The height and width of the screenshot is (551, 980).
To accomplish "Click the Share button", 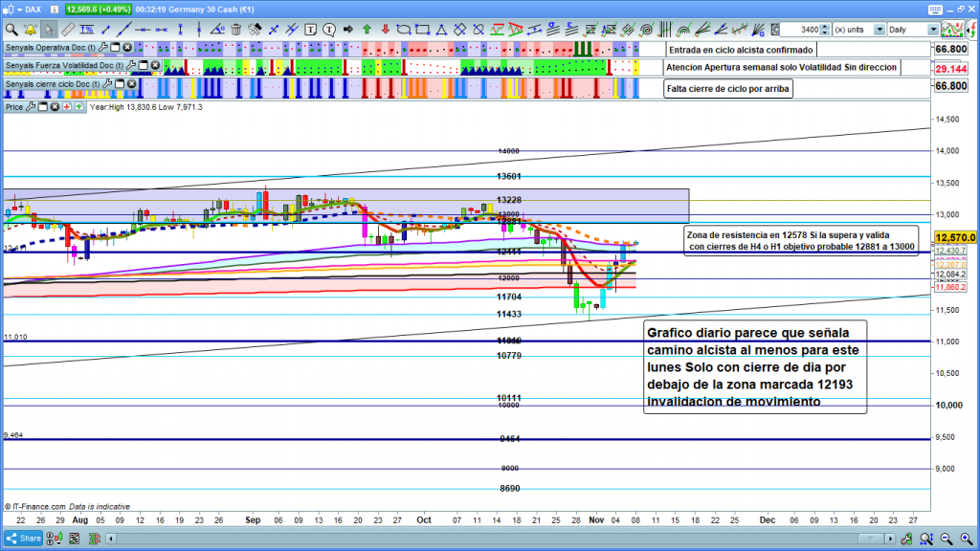I will (24, 538).
